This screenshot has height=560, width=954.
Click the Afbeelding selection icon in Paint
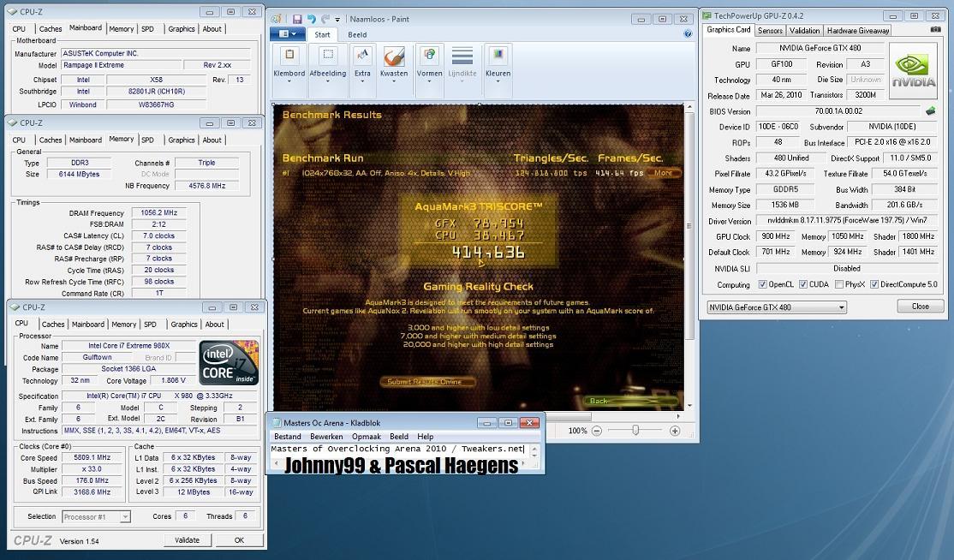click(328, 56)
